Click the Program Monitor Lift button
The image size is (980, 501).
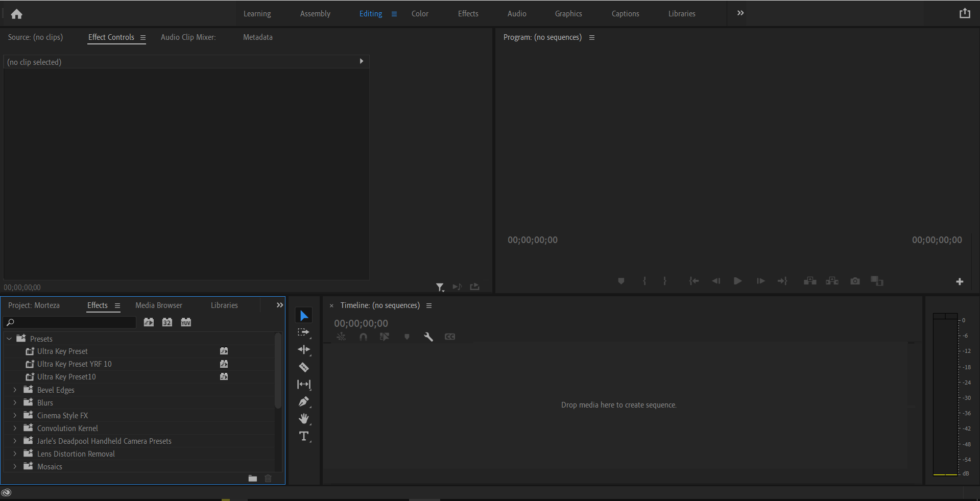[x=810, y=281]
